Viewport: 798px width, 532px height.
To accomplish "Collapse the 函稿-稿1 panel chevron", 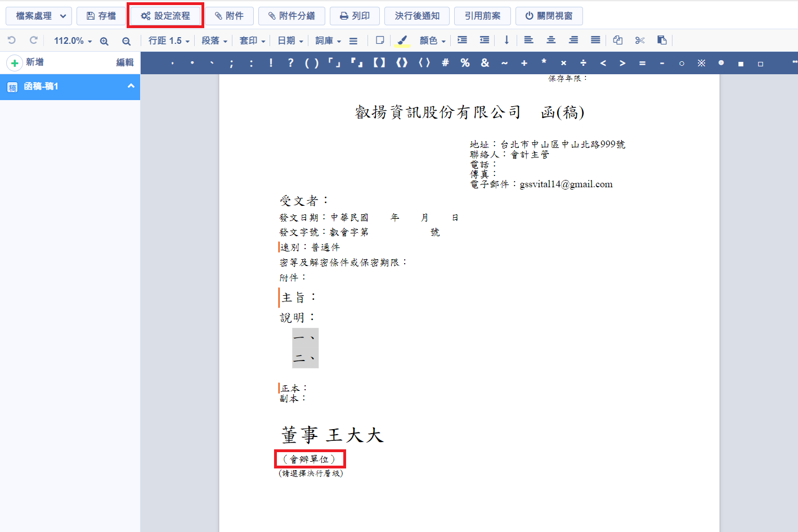I will coord(131,86).
